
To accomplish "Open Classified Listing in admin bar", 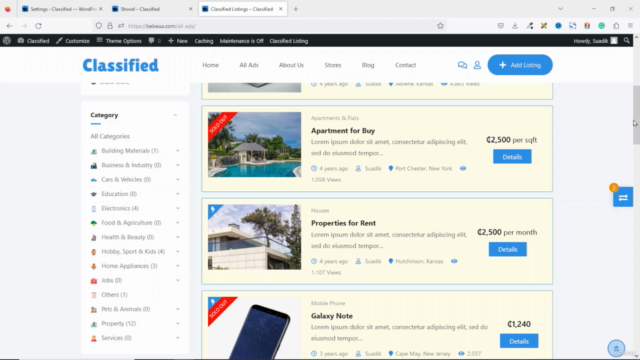I will click(x=289, y=41).
